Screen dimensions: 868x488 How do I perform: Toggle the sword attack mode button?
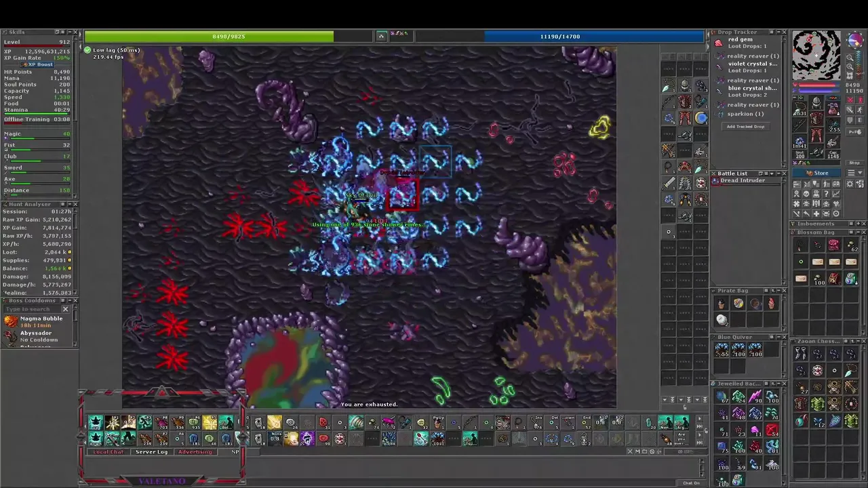click(850, 109)
